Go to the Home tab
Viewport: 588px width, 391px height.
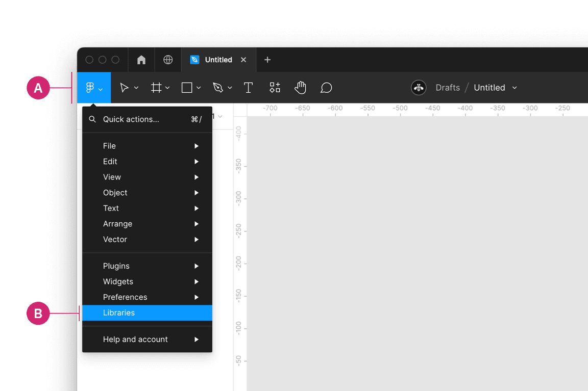(x=141, y=60)
